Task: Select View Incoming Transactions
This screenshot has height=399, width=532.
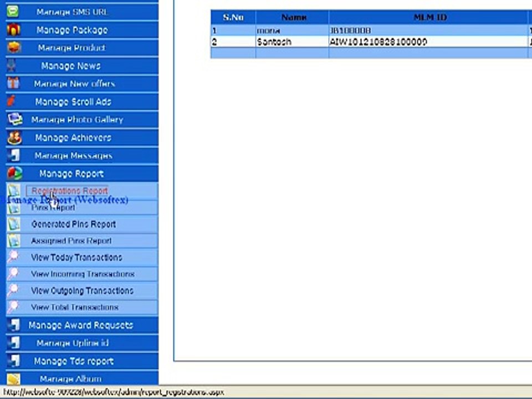Action: tap(83, 274)
